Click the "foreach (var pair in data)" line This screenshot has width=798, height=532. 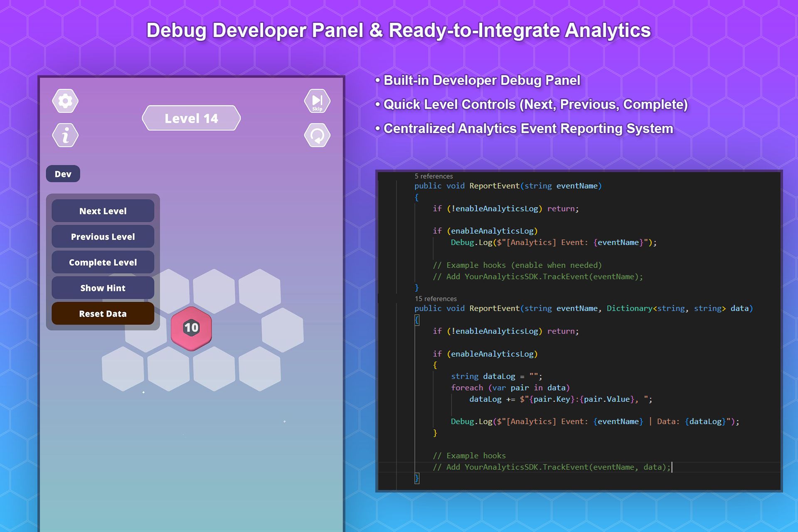(510, 388)
